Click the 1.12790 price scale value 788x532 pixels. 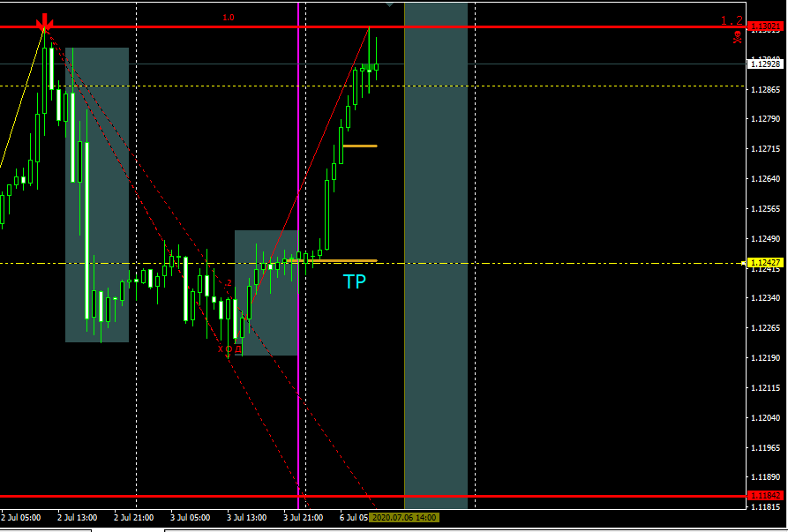pos(765,120)
